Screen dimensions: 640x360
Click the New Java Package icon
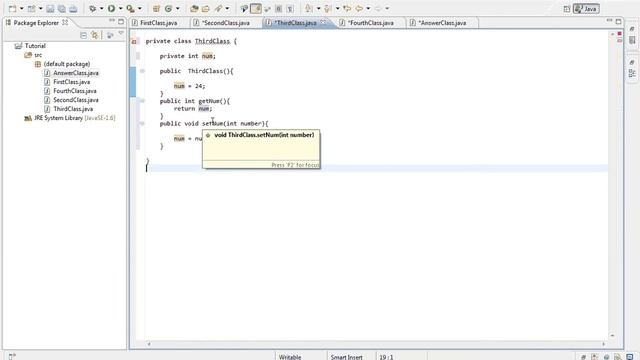[x=156, y=9]
